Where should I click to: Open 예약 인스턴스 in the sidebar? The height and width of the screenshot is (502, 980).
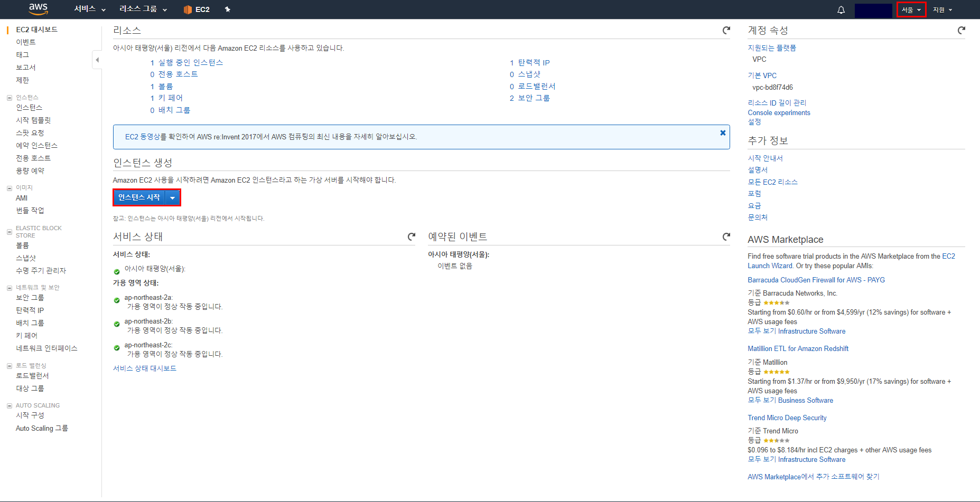pos(36,146)
